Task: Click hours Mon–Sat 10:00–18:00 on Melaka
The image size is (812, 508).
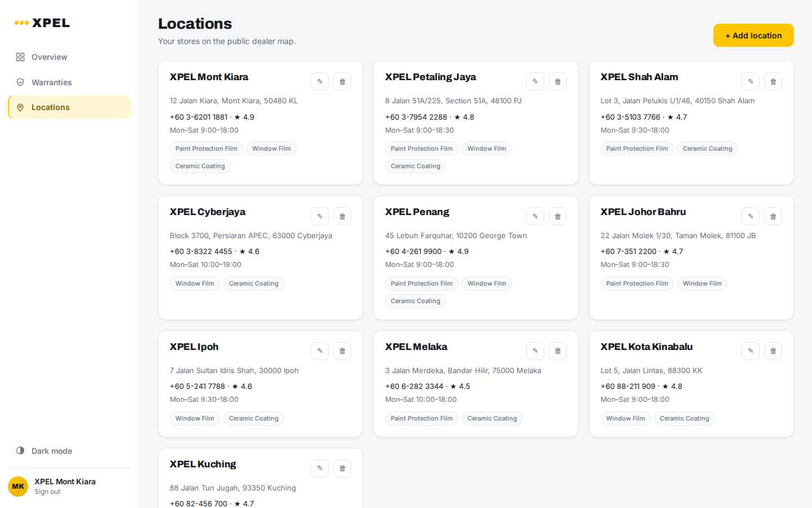Action: [x=421, y=400]
